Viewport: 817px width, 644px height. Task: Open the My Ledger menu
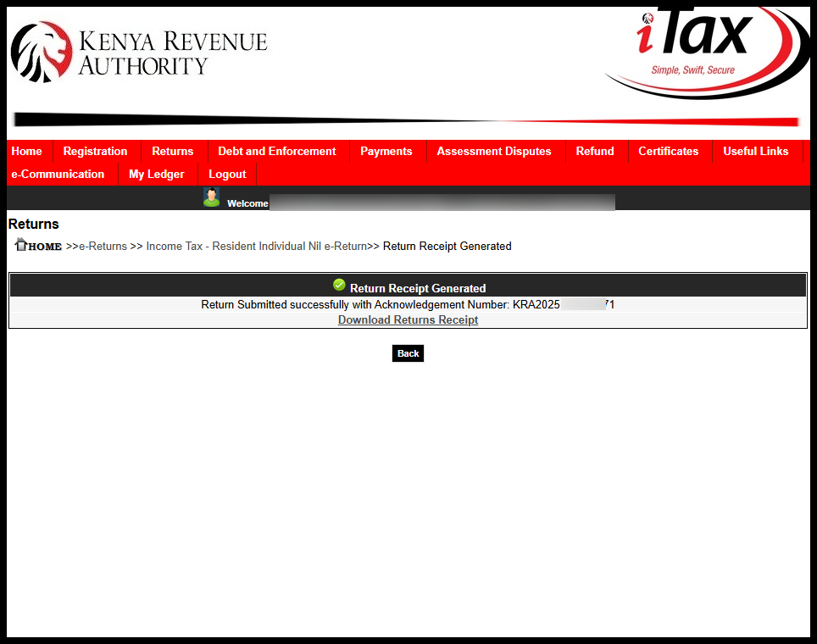point(156,174)
